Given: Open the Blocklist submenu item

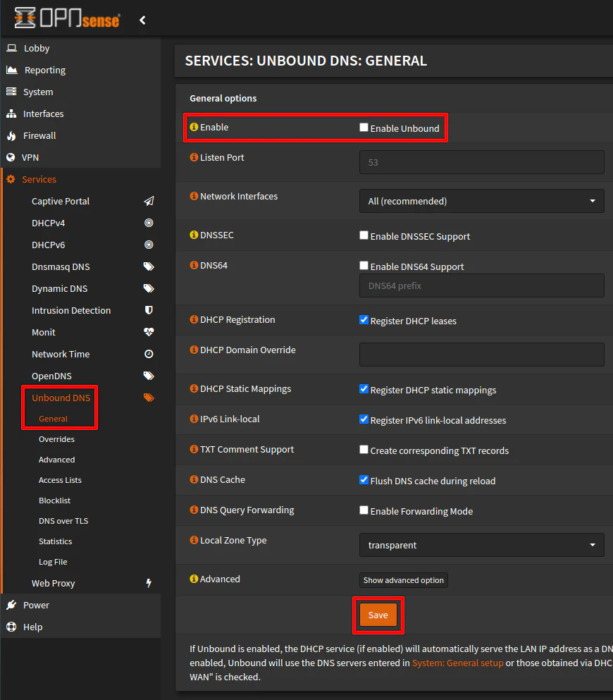Looking at the screenshot, I should (x=54, y=501).
